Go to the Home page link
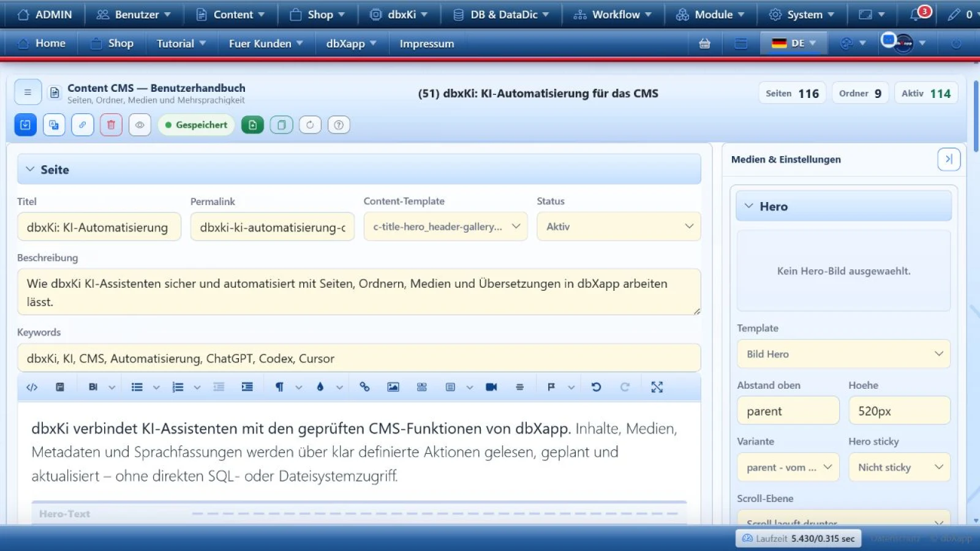The width and height of the screenshot is (980, 551). point(42,43)
